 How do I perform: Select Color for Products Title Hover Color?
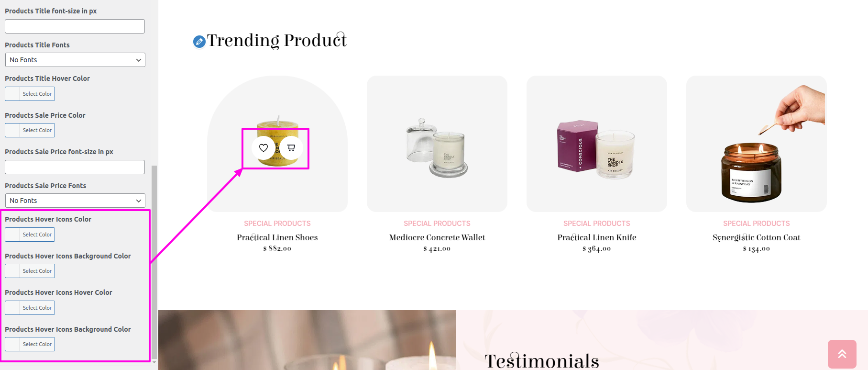(x=30, y=94)
